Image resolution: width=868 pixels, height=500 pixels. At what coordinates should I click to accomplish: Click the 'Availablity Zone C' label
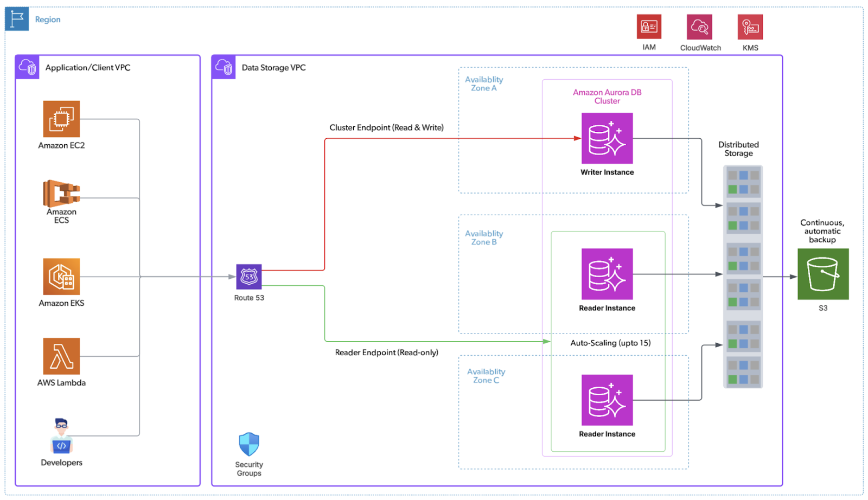pyautogui.click(x=486, y=376)
